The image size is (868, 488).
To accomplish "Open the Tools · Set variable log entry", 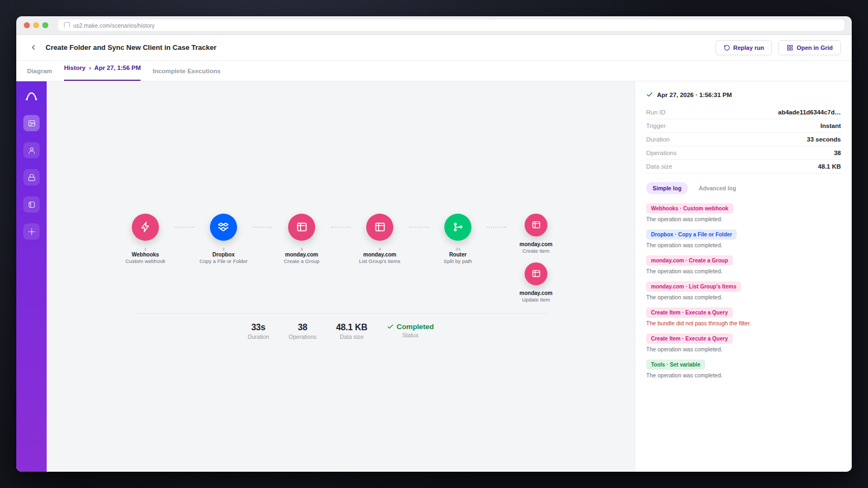I will tap(675, 364).
